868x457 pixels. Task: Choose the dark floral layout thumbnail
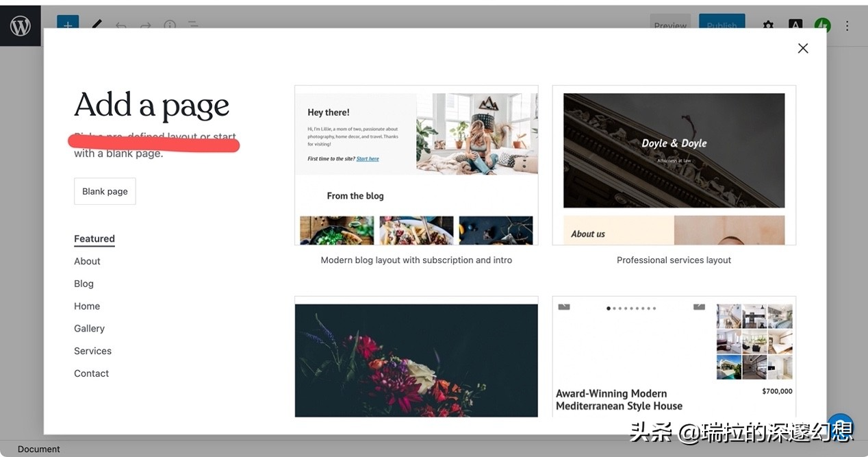(x=416, y=357)
